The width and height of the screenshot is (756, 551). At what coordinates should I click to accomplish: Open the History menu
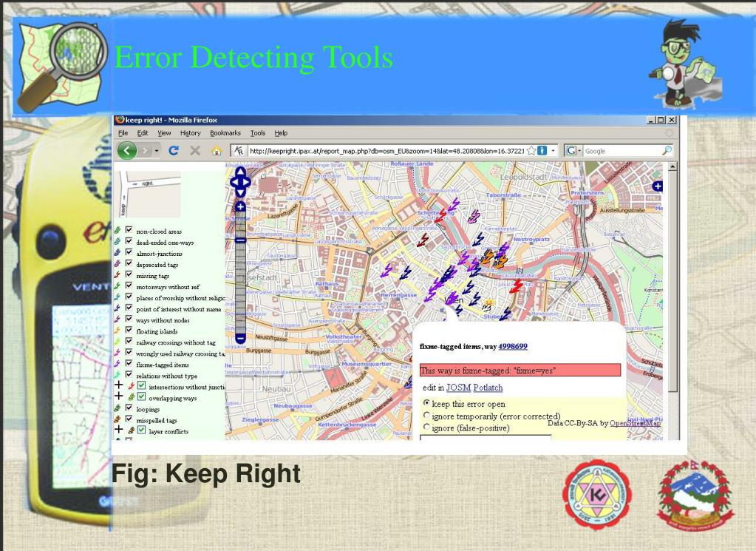191,133
